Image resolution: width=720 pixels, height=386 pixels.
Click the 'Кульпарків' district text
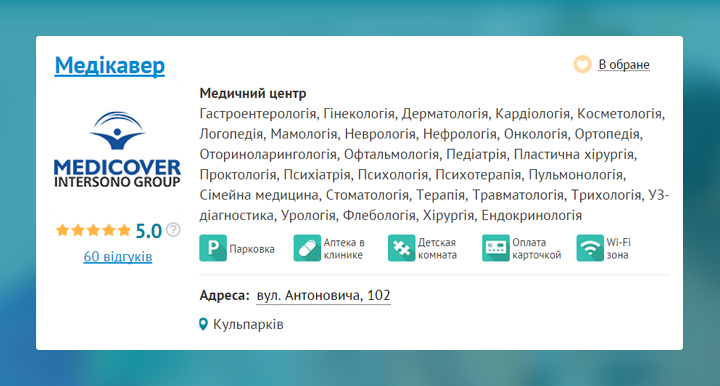coord(248,324)
